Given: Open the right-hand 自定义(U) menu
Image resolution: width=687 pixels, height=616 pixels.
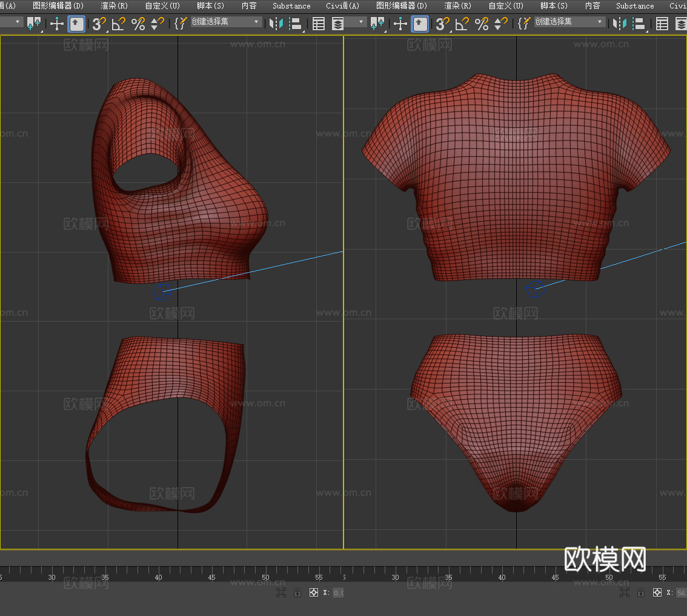Looking at the screenshot, I should pos(506,5).
